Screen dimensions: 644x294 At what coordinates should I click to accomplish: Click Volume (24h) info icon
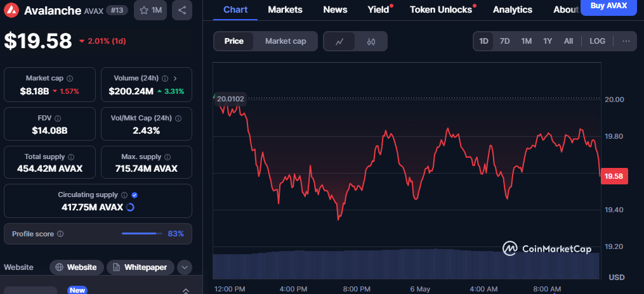point(165,78)
